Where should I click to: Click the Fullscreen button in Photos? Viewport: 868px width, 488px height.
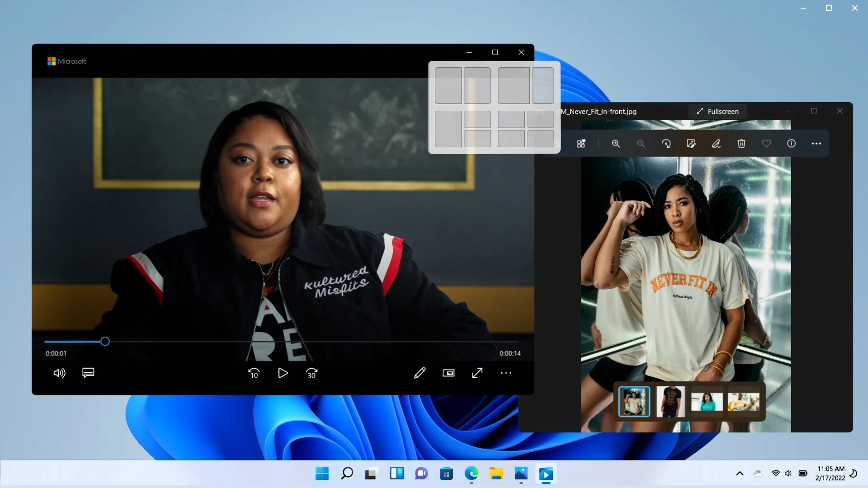(717, 112)
